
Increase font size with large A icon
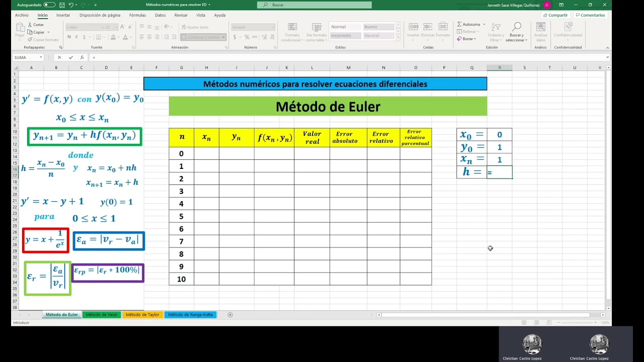pyautogui.click(x=123, y=27)
